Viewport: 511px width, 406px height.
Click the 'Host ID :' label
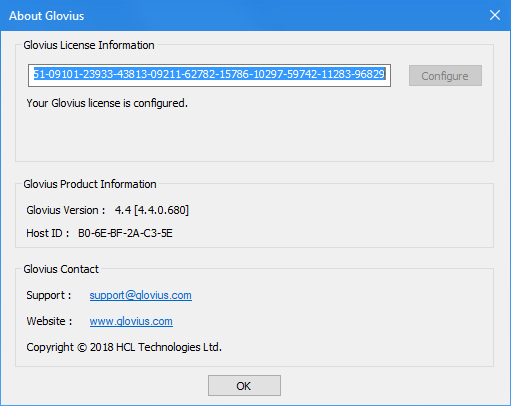tap(48, 233)
